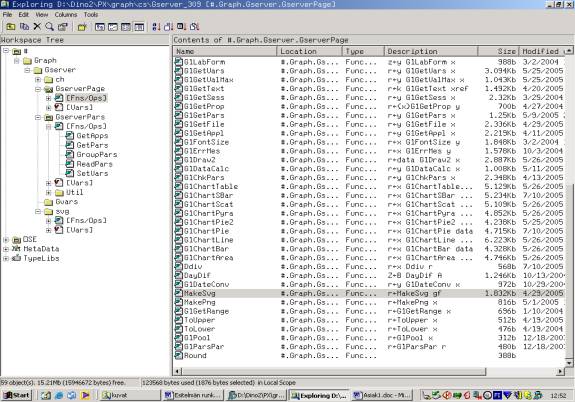
Task: Switch to small icons view toolbar button
Action: pos(113,26)
